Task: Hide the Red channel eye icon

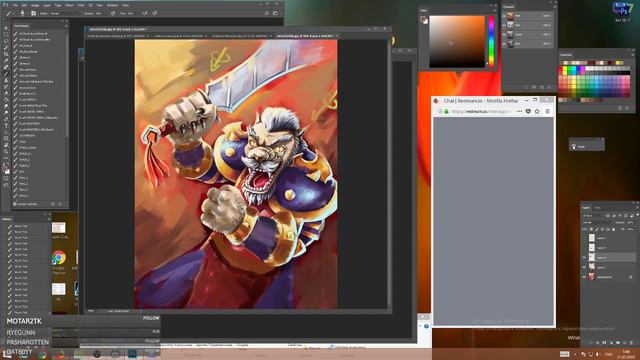Action: (504, 25)
